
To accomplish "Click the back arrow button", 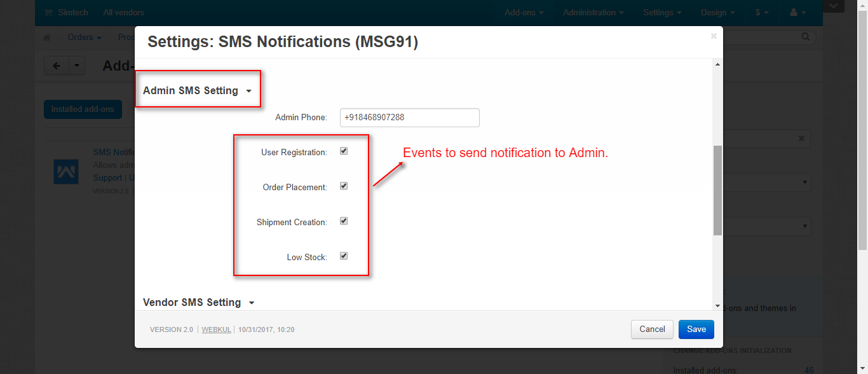I will tap(57, 66).
